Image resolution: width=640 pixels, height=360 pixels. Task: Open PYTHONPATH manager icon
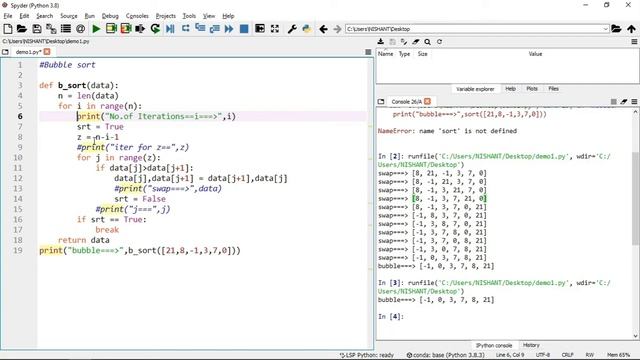click(x=307, y=29)
